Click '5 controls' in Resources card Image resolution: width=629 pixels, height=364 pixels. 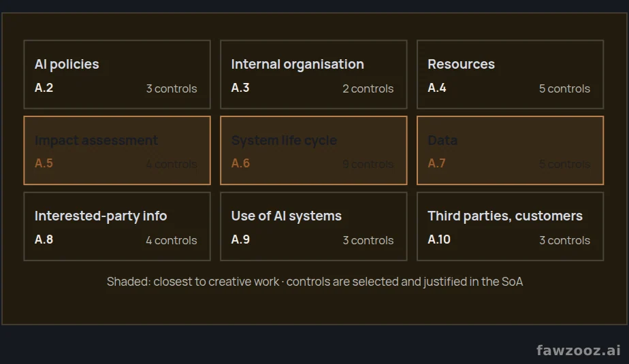coord(564,88)
